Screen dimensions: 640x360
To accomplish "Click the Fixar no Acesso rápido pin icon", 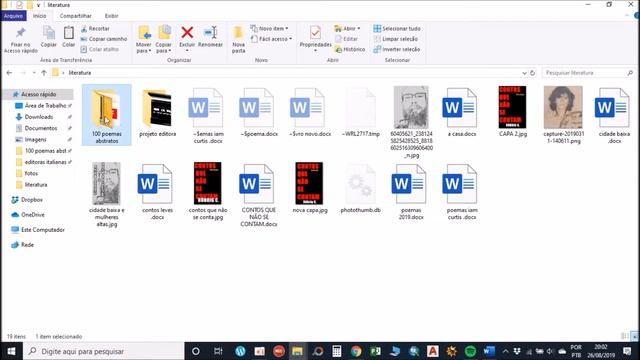I will point(20,33).
